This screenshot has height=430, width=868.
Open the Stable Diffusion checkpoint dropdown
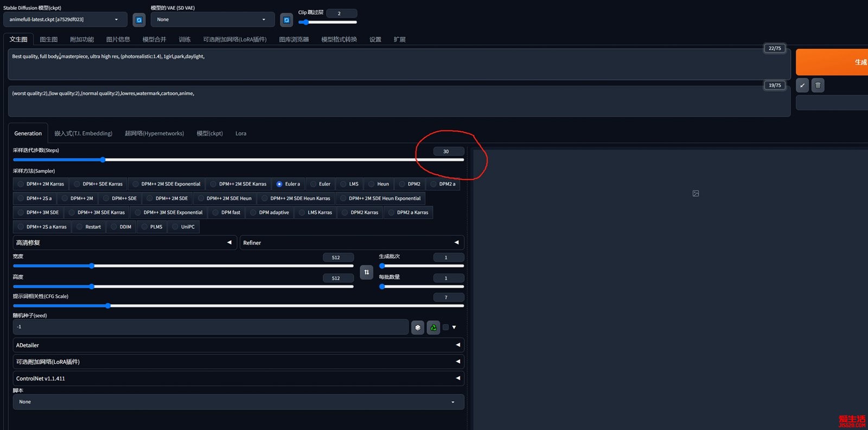click(65, 20)
